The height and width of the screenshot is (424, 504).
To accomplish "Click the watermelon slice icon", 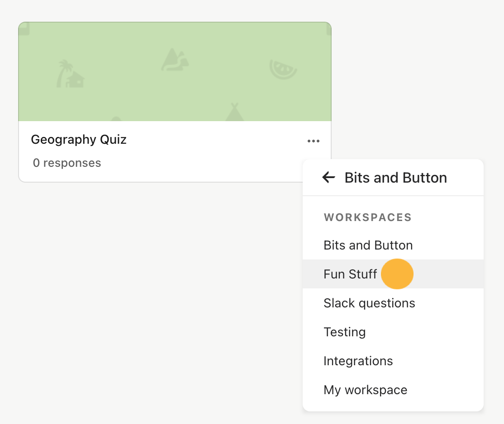I will [x=283, y=69].
